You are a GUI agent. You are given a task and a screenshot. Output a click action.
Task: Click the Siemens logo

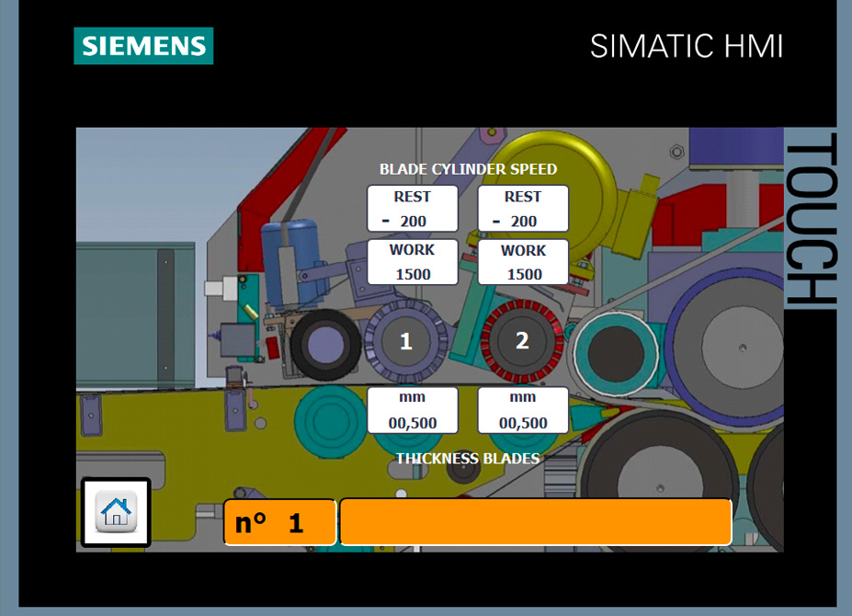pyautogui.click(x=143, y=46)
